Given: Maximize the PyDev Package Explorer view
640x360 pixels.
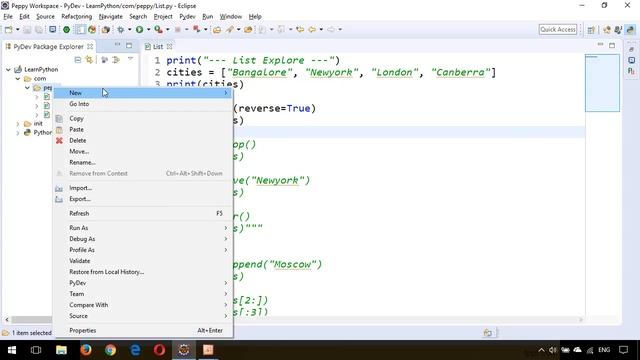Looking at the screenshot, I should [x=129, y=45].
